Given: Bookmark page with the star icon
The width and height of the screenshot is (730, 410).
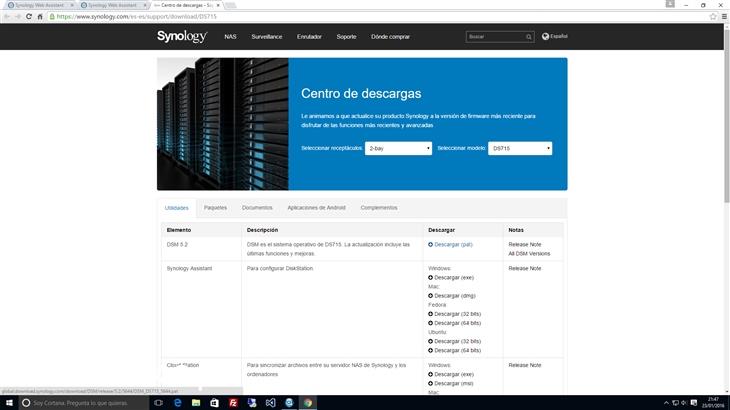Looking at the screenshot, I should (x=709, y=16).
